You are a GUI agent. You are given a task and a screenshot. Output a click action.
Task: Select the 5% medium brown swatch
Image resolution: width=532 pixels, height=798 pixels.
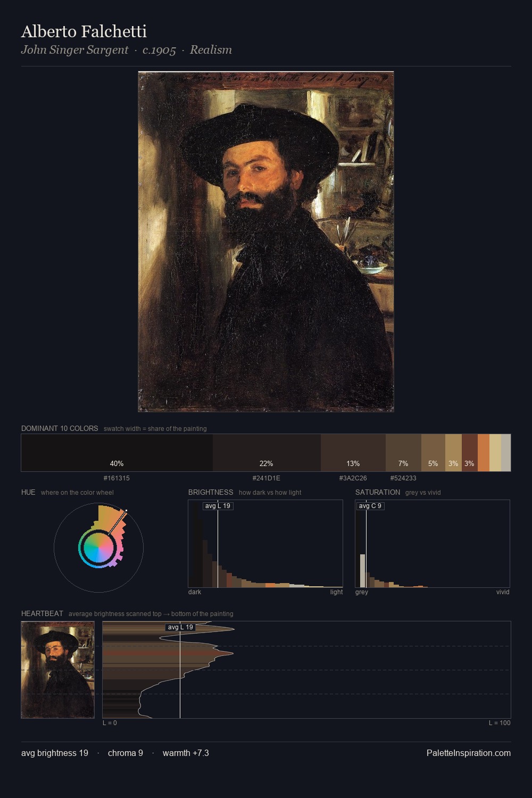[x=433, y=453]
